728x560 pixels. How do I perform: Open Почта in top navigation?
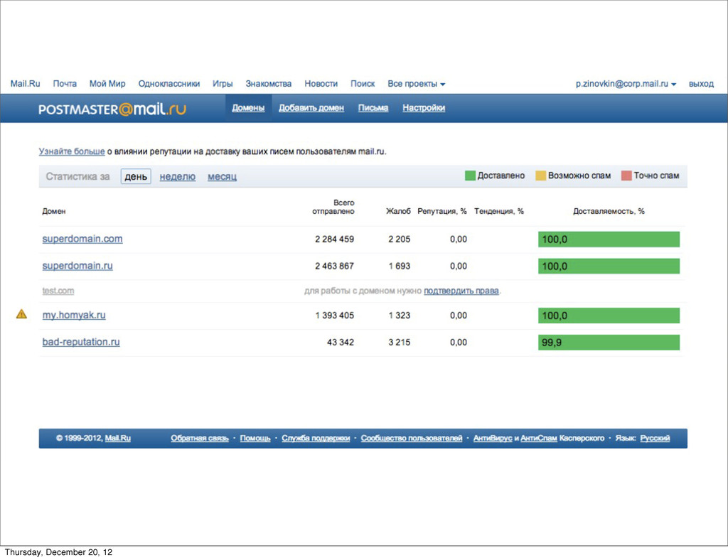[x=65, y=84]
